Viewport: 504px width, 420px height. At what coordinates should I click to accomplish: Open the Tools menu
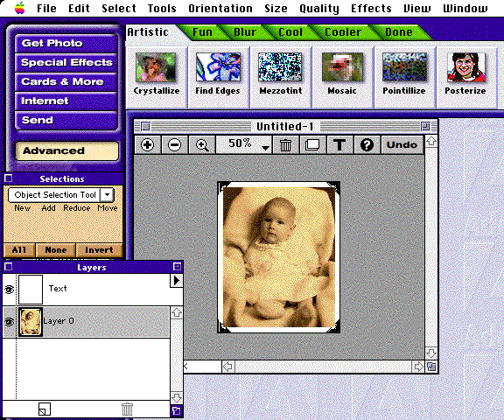point(162,9)
